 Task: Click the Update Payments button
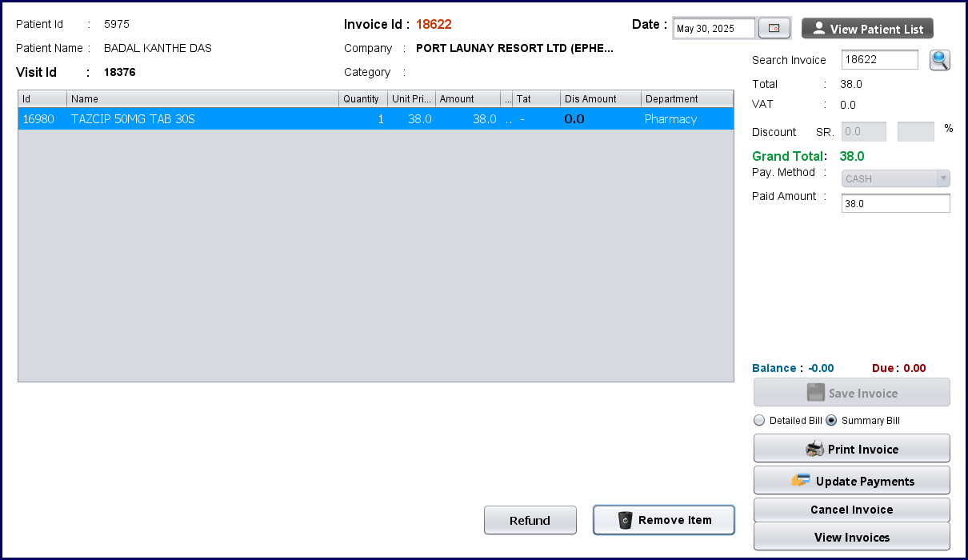(851, 481)
